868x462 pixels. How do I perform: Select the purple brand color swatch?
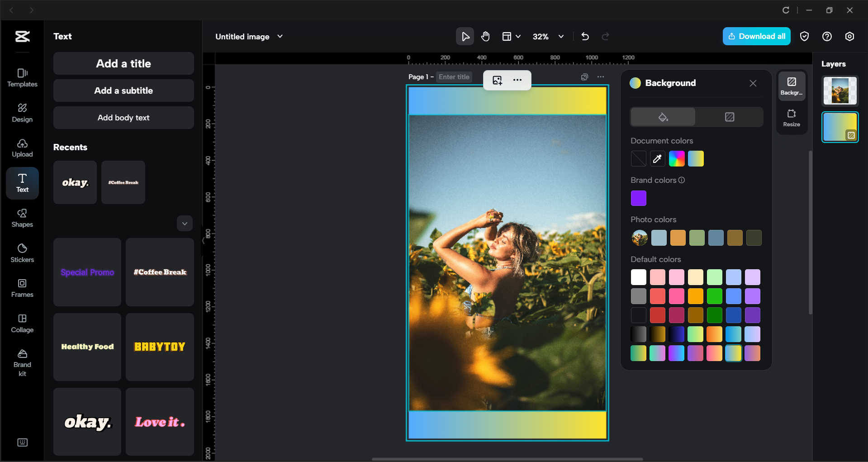pos(638,198)
